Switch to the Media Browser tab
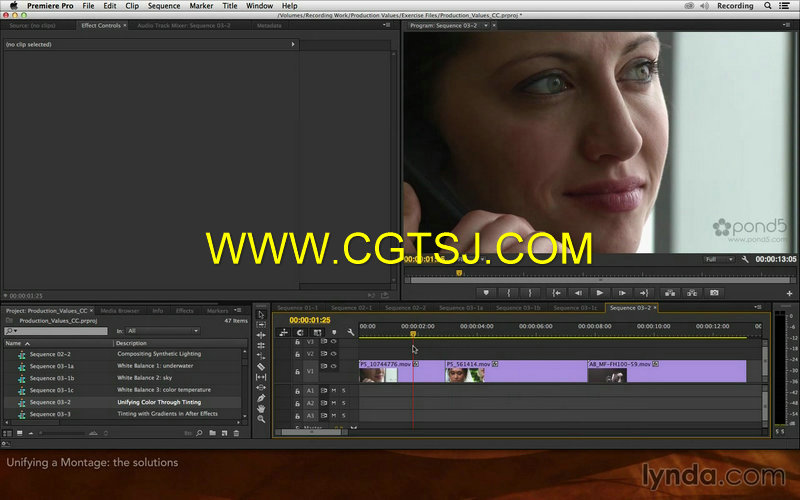Screen dimensions: 800x500 120,310
